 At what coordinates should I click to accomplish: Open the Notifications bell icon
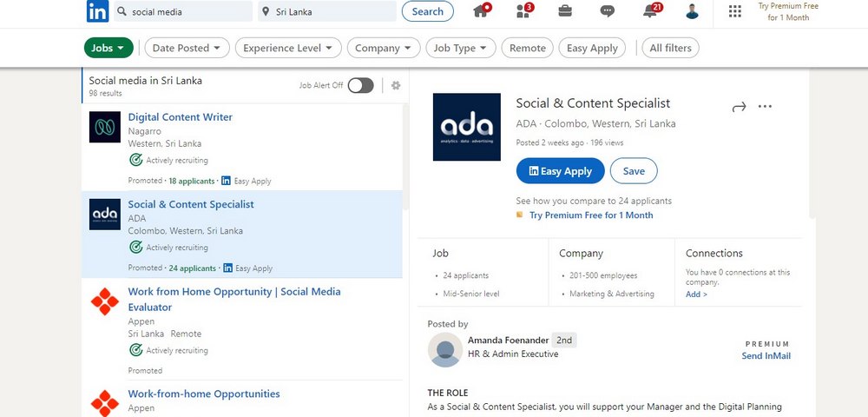click(651, 10)
